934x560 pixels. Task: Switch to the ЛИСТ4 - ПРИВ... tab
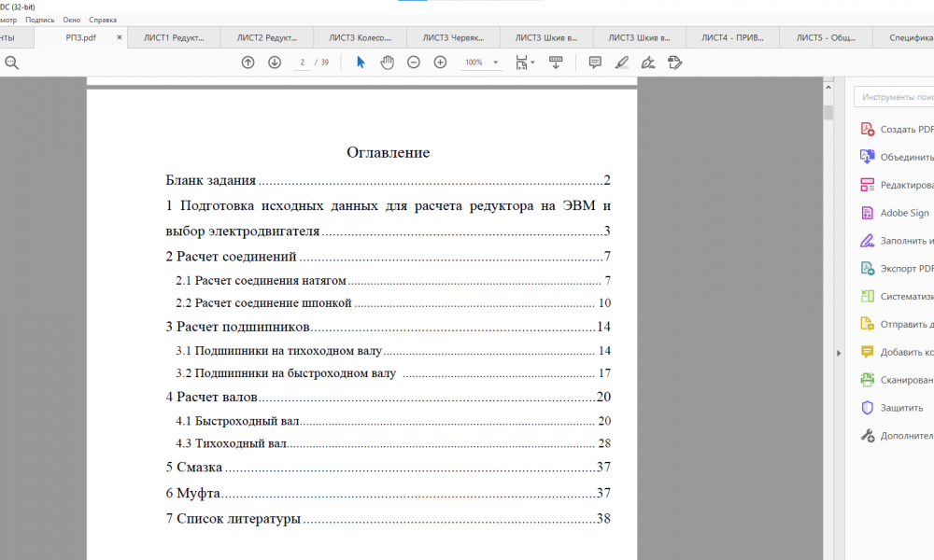(732, 38)
